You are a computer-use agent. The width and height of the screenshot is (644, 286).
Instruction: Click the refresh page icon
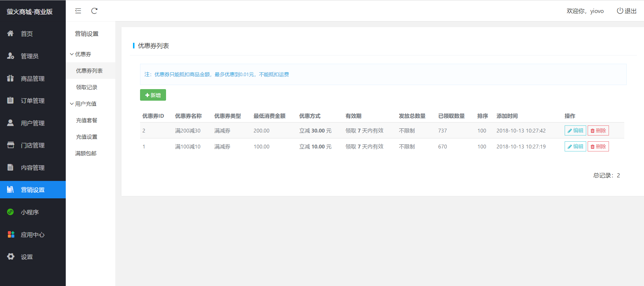pos(94,11)
